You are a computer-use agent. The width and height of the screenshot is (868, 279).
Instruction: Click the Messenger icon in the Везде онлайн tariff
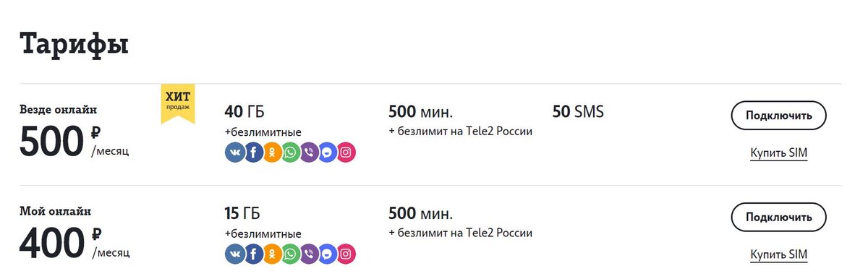[328, 153]
